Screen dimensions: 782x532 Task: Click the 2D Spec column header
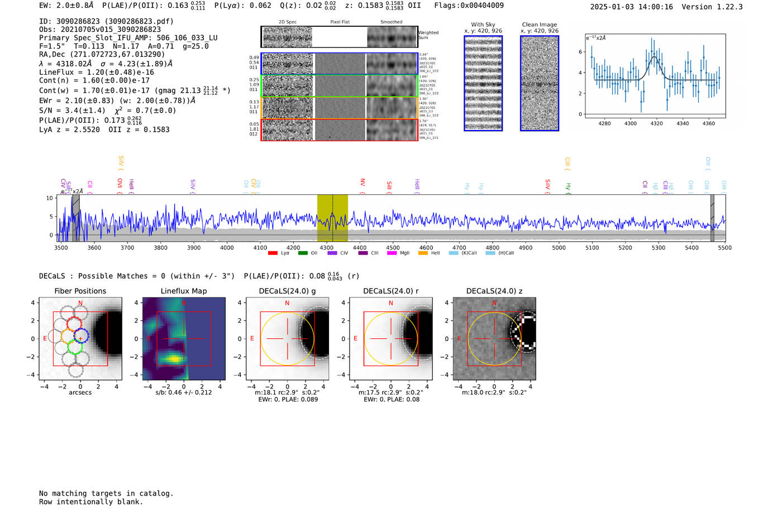point(288,22)
